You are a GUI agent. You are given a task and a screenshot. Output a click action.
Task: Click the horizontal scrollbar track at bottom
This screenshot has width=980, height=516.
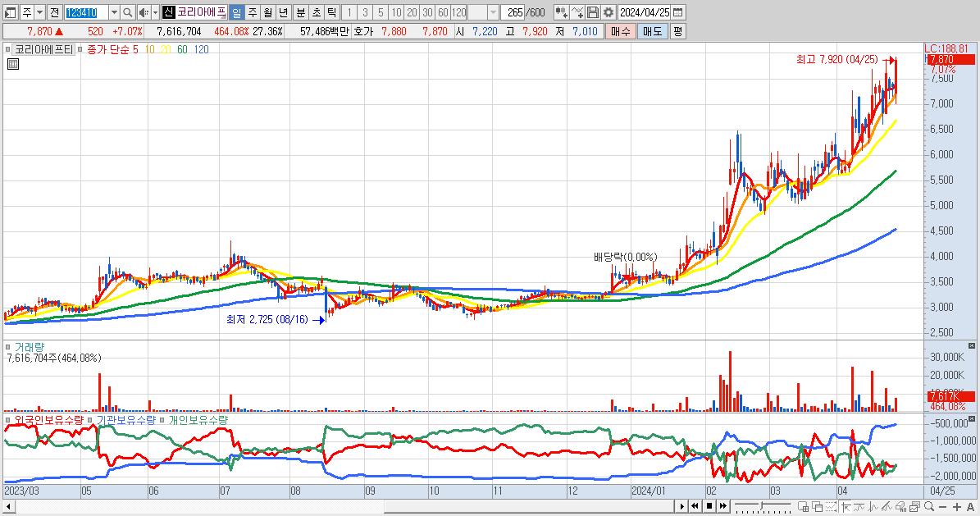pyautogui.click(x=344, y=506)
